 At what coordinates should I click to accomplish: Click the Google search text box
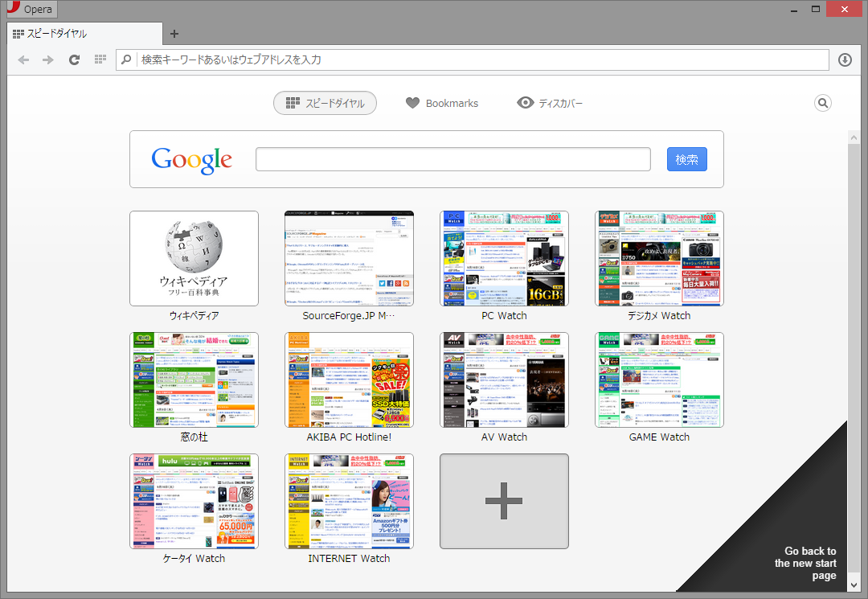tap(452, 159)
